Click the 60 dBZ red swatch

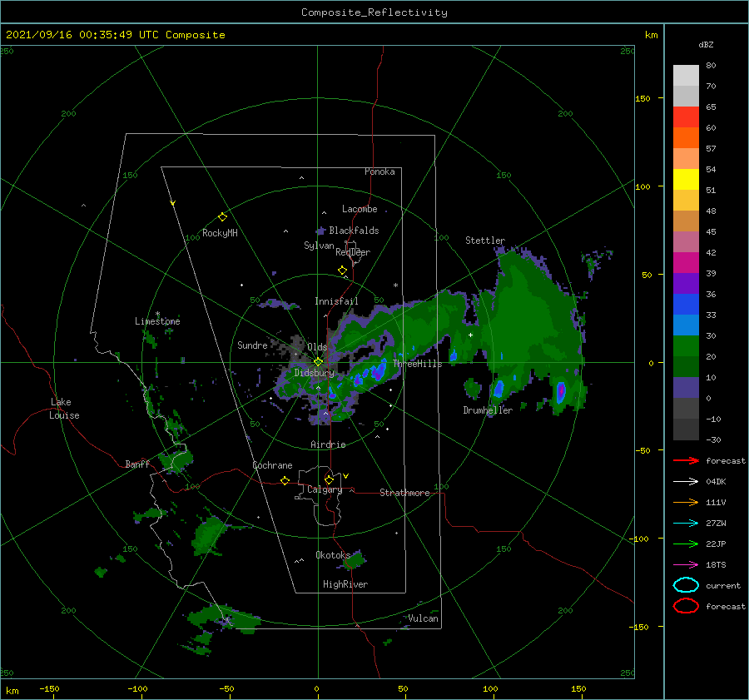686,117
